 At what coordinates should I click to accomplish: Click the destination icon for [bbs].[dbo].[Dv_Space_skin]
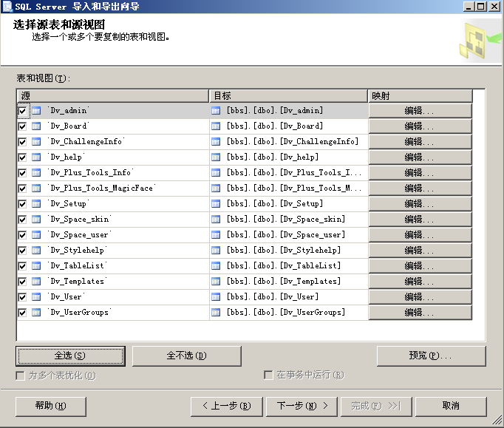tap(216, 220)
